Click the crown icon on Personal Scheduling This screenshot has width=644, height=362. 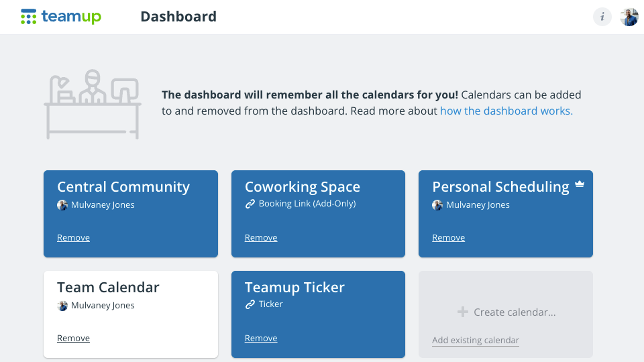(580, 184)
